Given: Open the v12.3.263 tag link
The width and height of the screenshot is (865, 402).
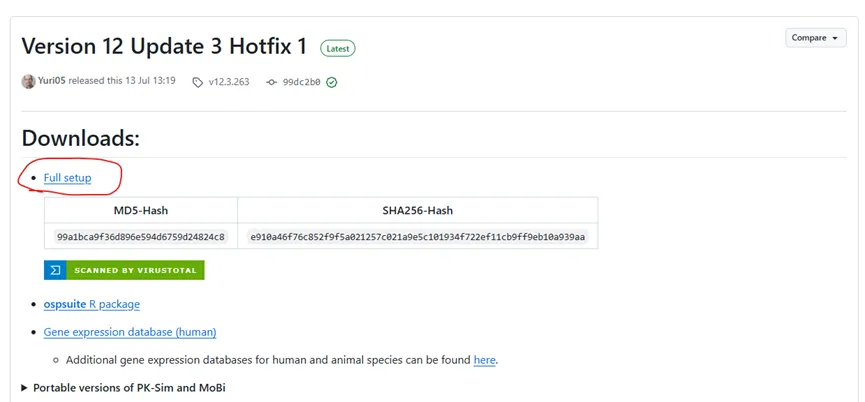Looking at the screenshot, I should (x=229, y=82).
